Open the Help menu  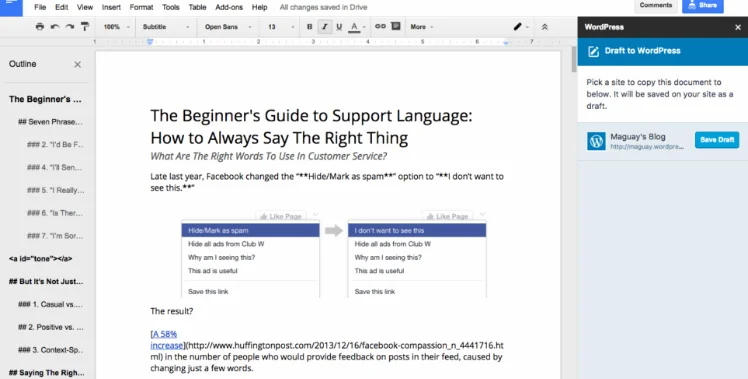[x=260, y=7]
